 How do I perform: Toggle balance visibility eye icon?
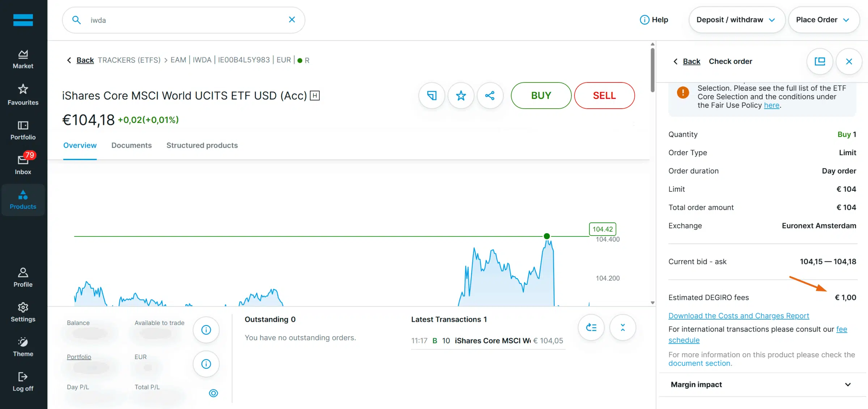coord(213,393)
